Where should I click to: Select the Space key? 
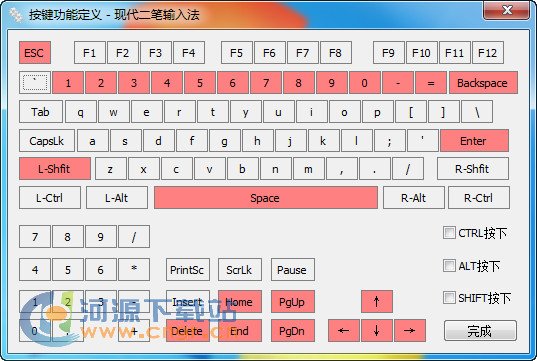(x=266, y=198)
